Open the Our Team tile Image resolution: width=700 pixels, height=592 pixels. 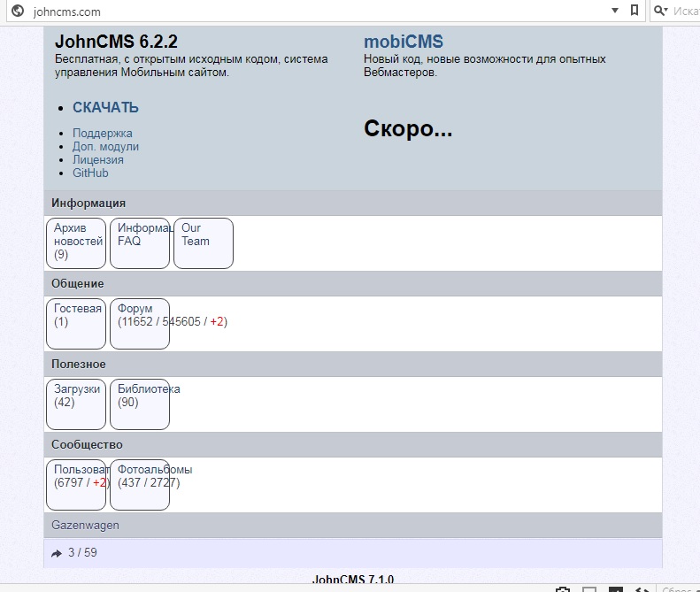click(x=203, y=242)
